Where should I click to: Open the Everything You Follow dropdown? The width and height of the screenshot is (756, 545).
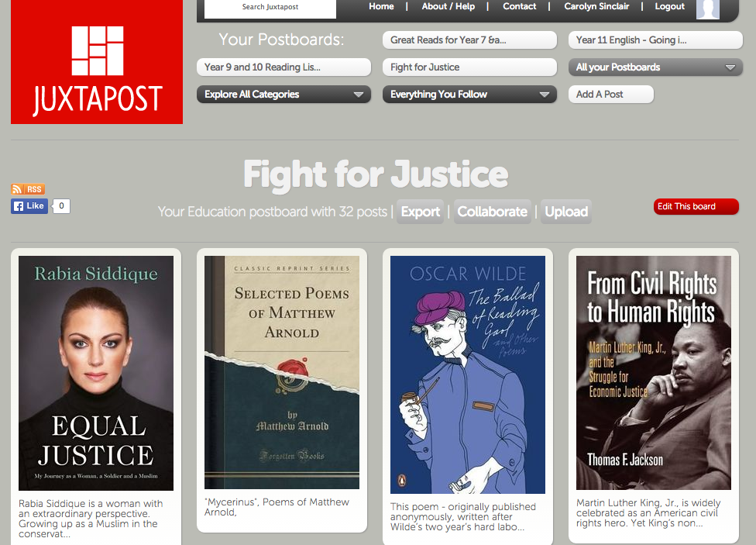tap(469, 94)
